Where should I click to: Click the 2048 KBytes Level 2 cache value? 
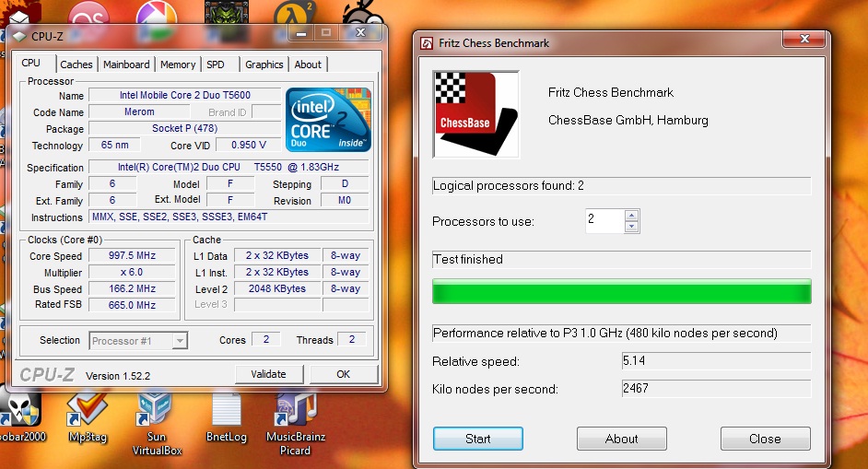coord(277,289)
